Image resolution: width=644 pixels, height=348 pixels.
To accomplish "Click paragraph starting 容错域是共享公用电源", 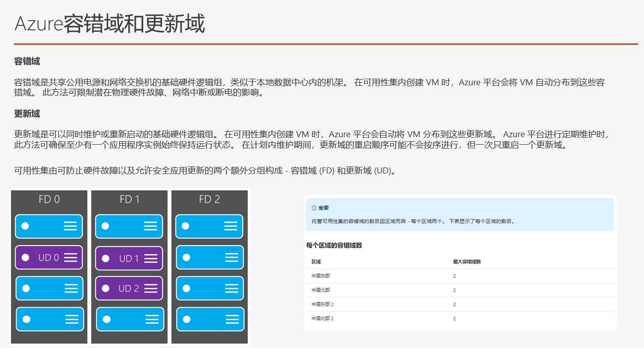I will coord(309,88).
